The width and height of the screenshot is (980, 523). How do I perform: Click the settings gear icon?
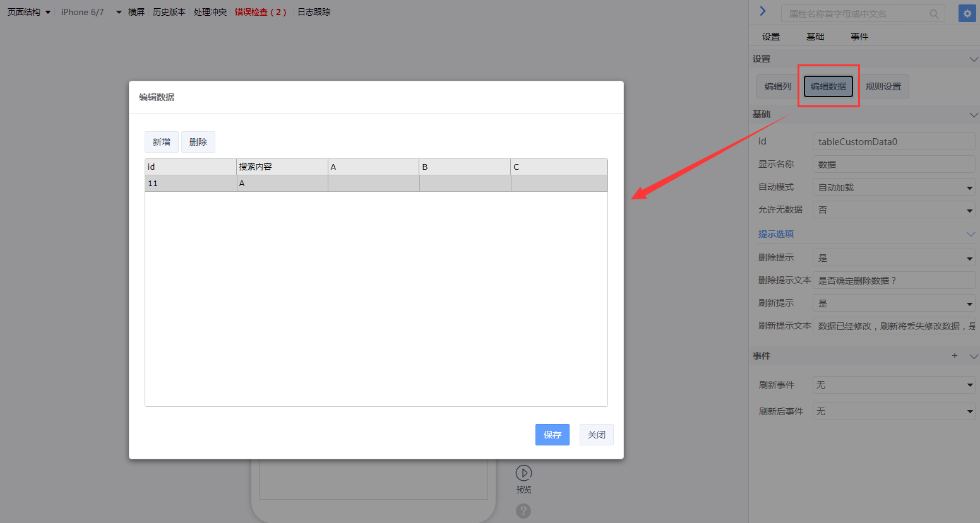tap(967, 13)
